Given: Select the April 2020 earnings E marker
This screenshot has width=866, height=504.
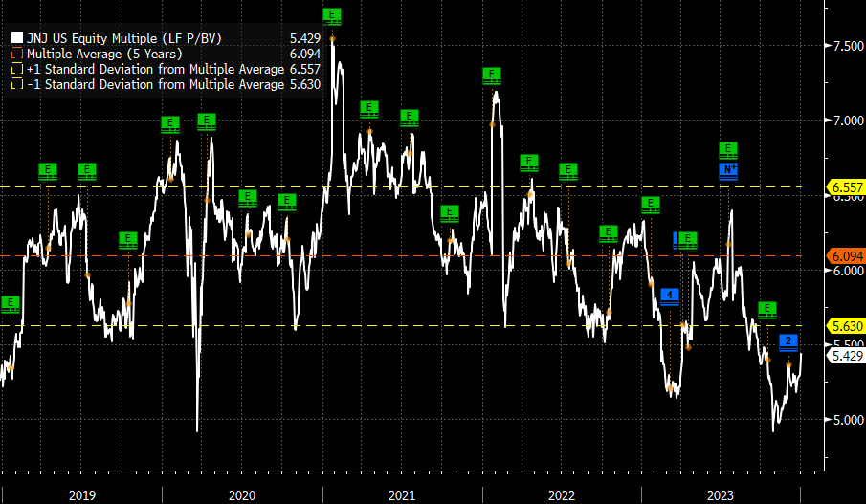Looking at the screenshot, I should (207, 122).
